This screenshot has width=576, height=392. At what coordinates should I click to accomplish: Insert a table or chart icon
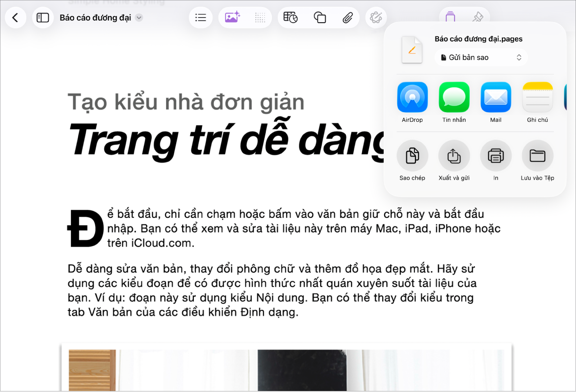[x=291, y=18]
